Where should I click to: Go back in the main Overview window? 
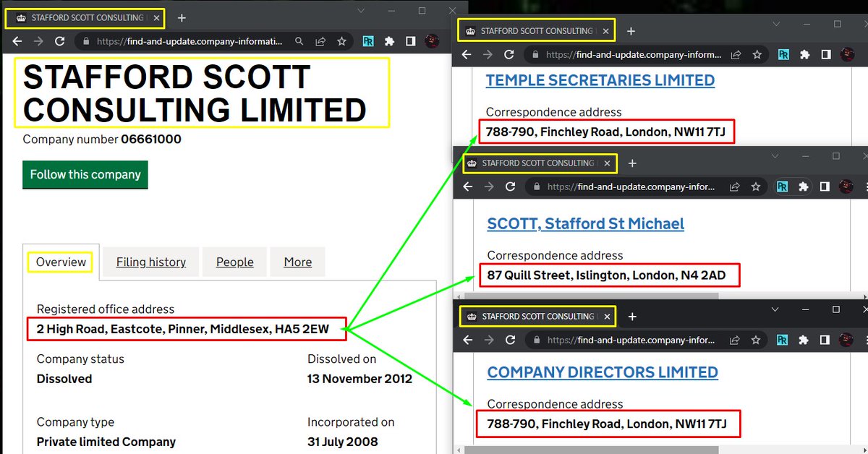[19, 41]
